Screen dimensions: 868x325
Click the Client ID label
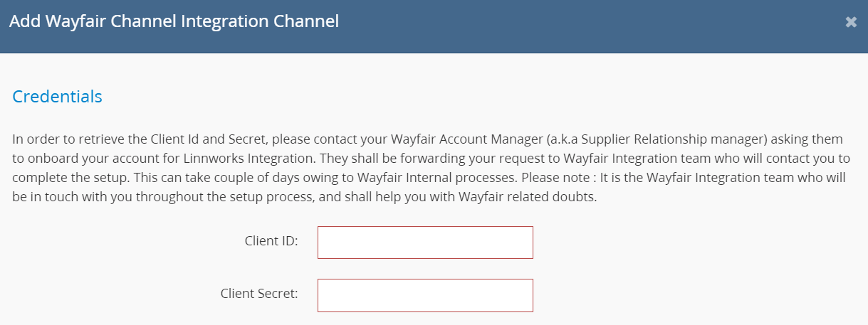(271, 241)
